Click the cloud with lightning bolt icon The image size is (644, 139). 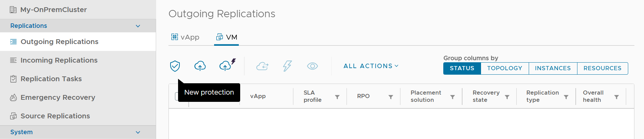(227, 65)
